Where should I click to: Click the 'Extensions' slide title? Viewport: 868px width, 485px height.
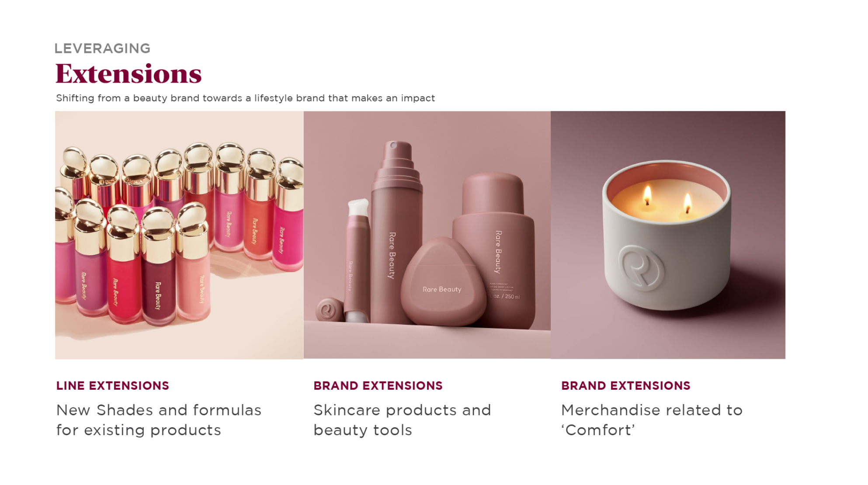128,73
